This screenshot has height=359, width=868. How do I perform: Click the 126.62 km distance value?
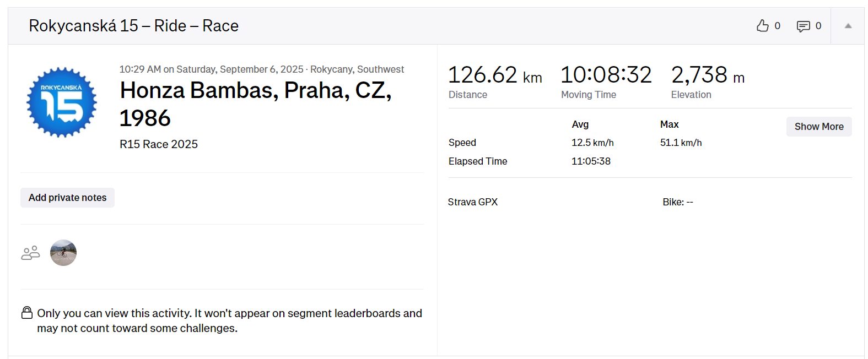494,75
